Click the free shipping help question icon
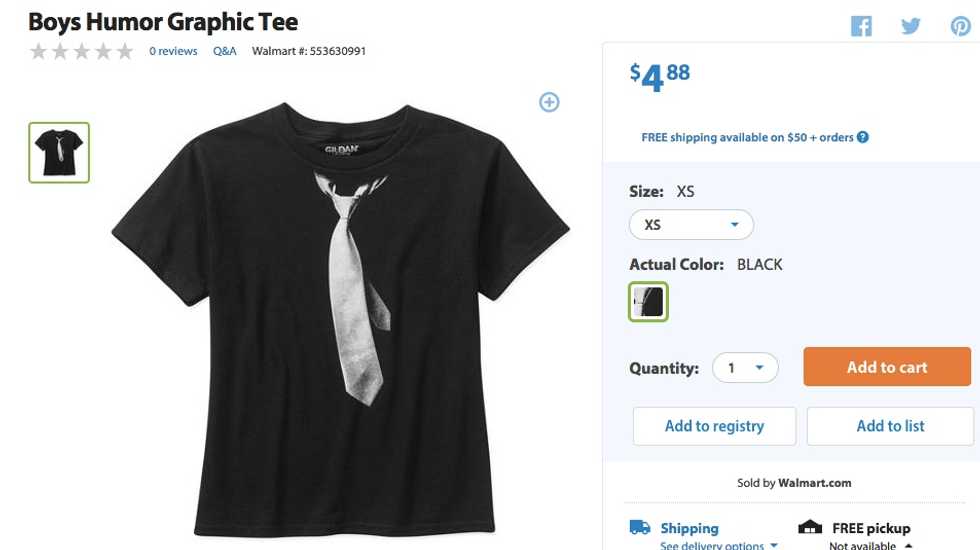 (x=863, y=137)
